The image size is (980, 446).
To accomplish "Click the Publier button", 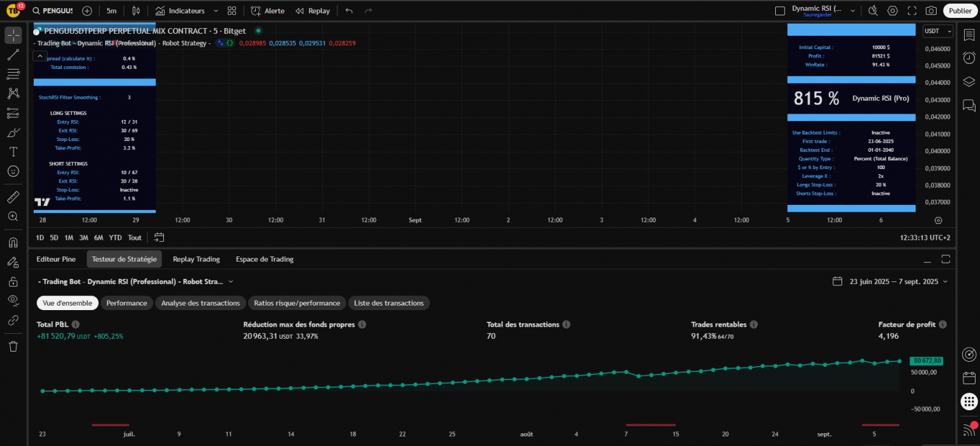I will tap(960, 11).
